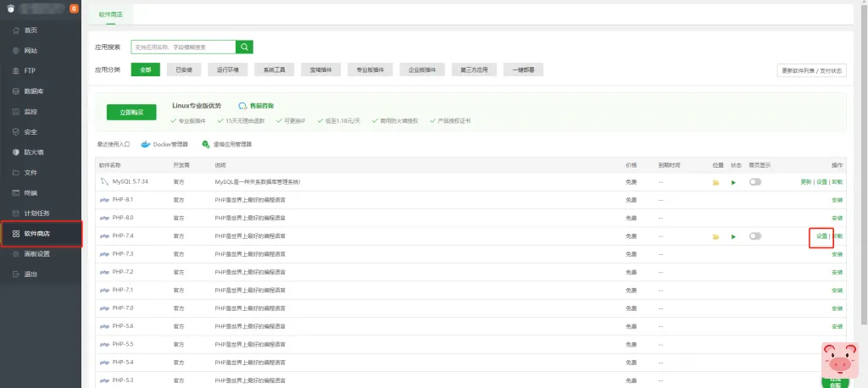Click the green search magnifier button
Viewport: 868px width, 388px height.
tap(244, 47)
